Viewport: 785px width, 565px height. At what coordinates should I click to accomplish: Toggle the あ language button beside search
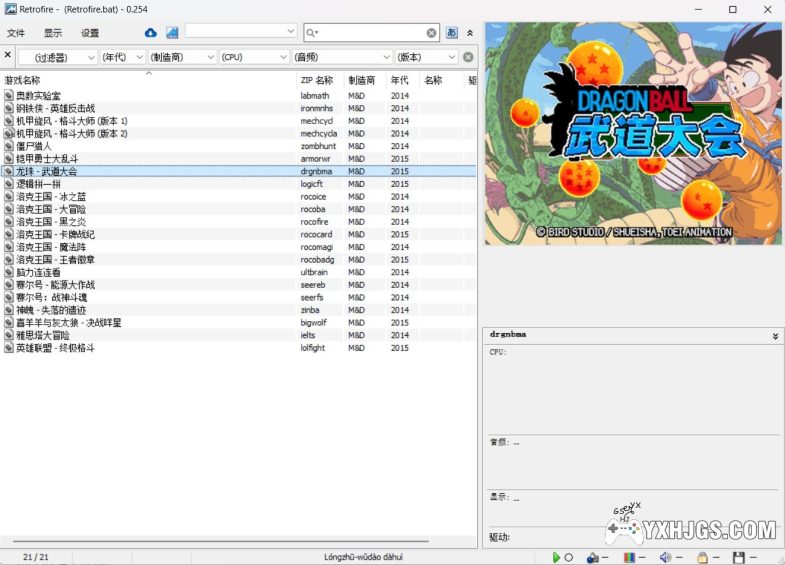point(452,33)
